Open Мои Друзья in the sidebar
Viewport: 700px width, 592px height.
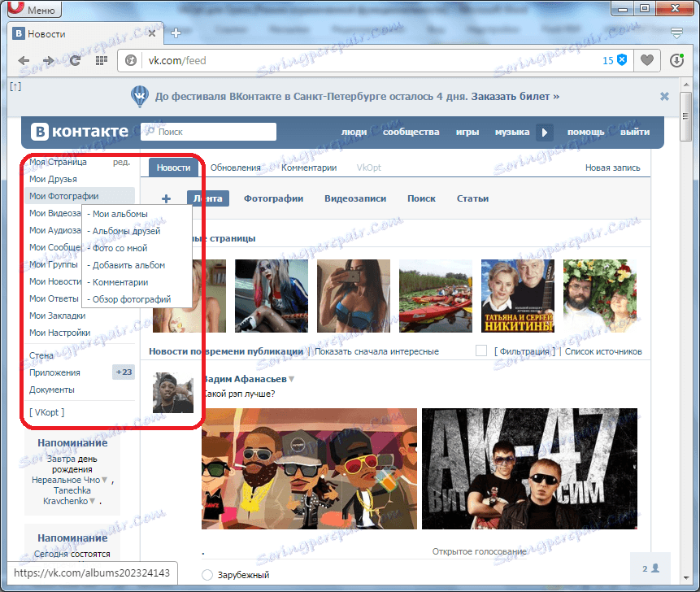53,179
